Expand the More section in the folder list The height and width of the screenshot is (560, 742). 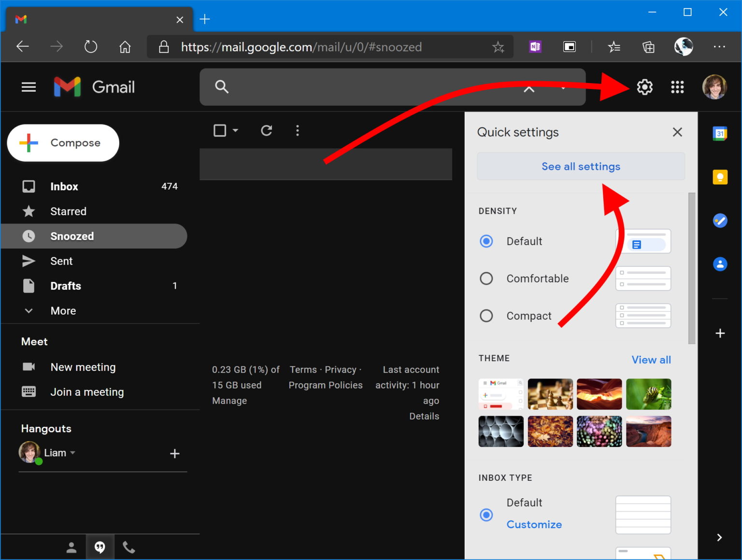63,310
